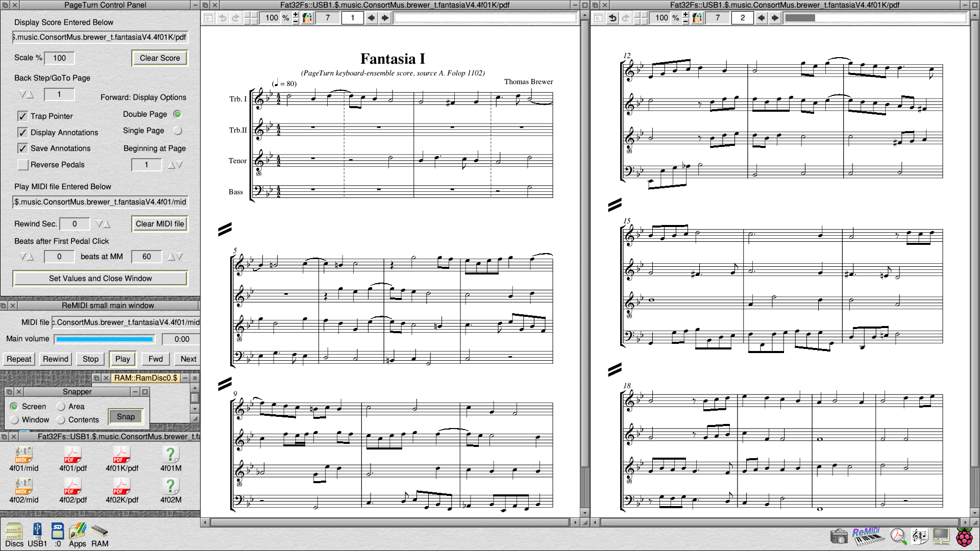
Task: Toggle the Display Annotations checkbox
Action: point(23,133)
